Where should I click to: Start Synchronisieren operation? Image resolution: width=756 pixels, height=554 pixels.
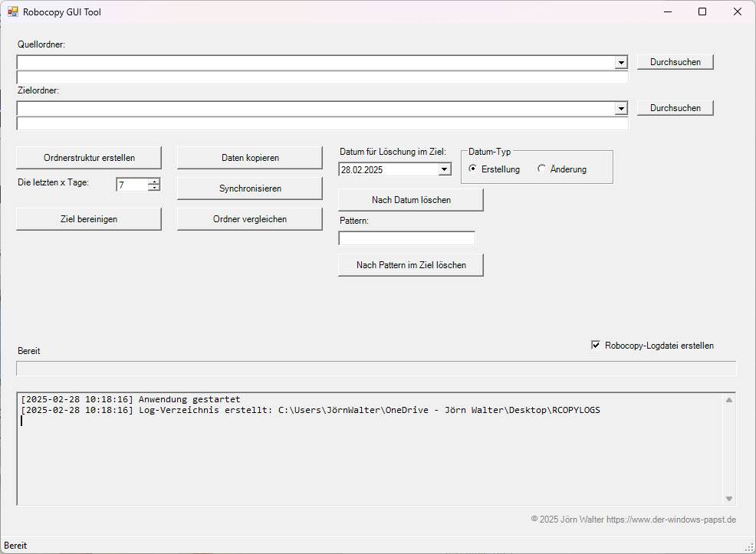click(x=250, y=188)
